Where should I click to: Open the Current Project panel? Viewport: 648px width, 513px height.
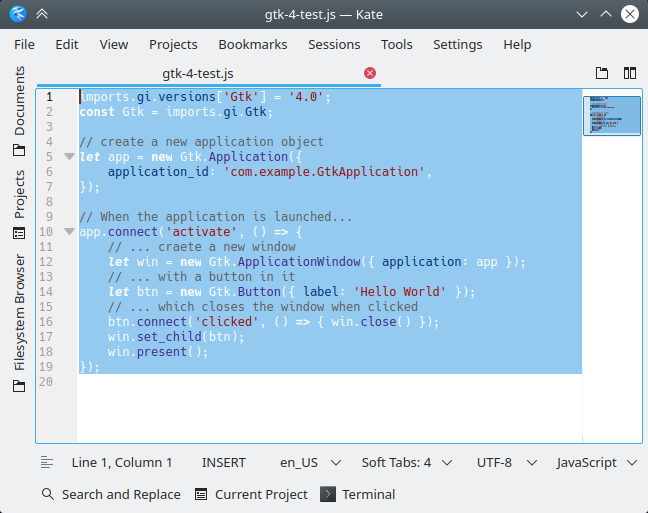tap(251, 494)
